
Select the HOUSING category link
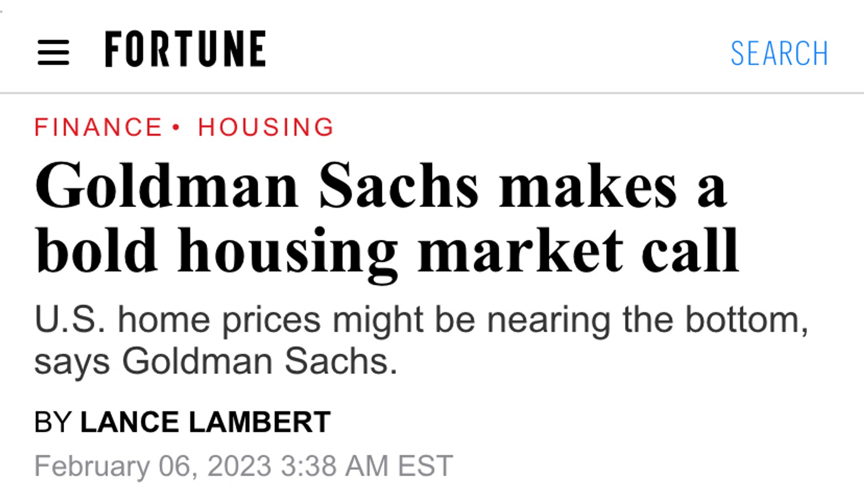pyautogui.click(x=266, y=127)
